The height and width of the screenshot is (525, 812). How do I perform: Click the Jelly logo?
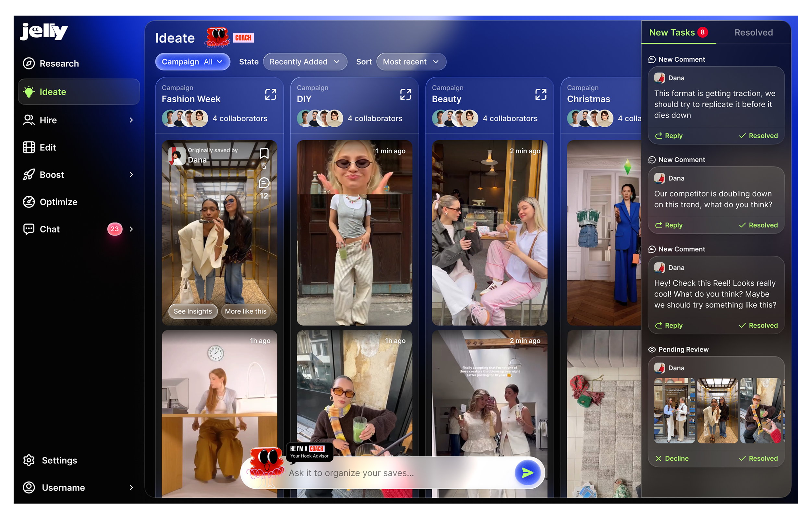[44, 32]
